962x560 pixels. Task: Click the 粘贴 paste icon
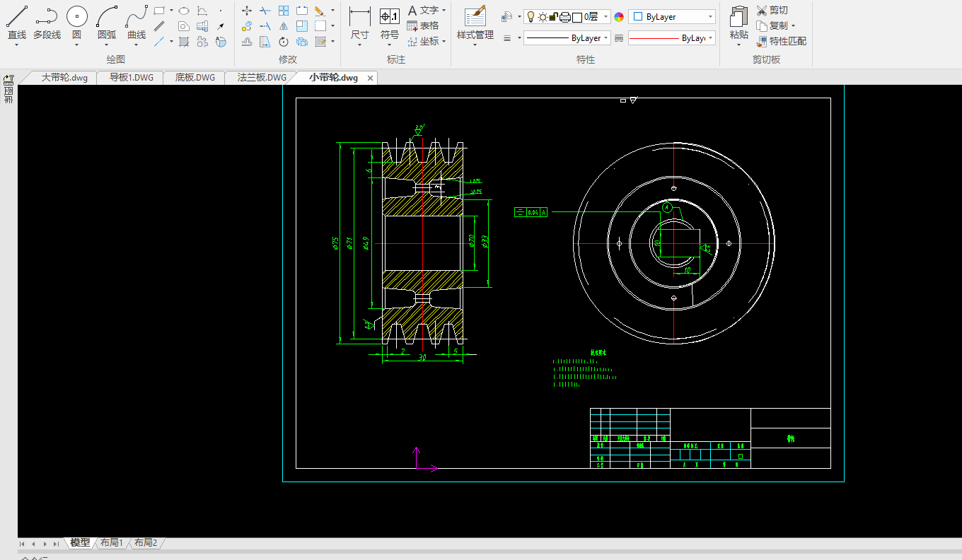(738, 17)
